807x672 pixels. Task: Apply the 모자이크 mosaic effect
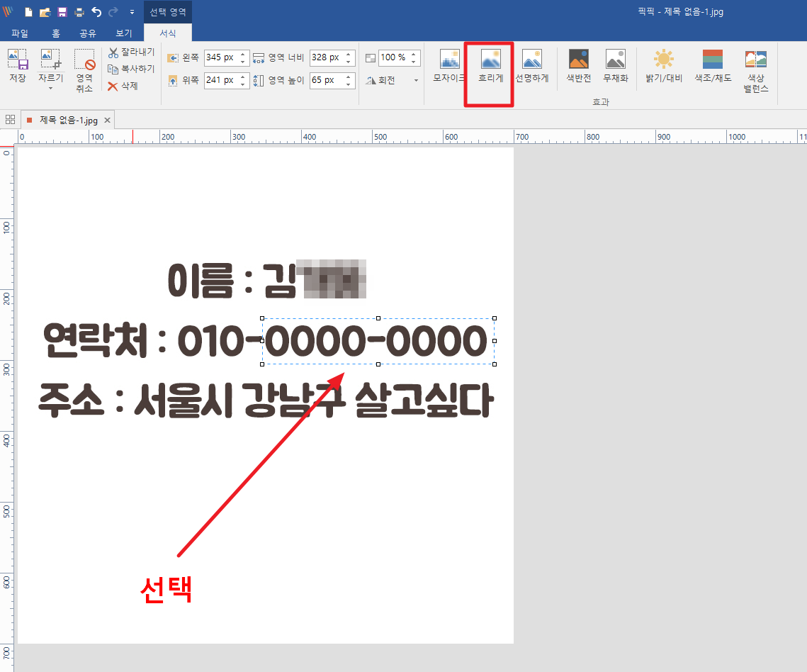click(x=449, y=66)
